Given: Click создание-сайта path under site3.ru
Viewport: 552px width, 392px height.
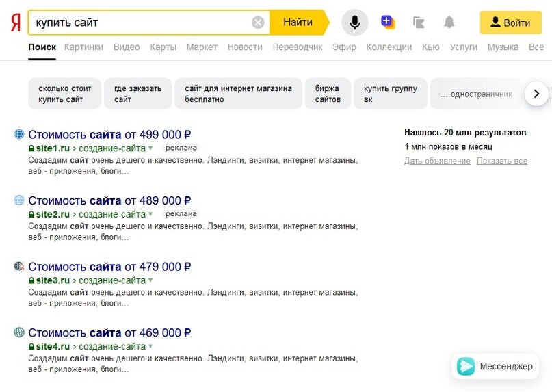Looking at the screenshot, I should pyautogui.click(x=112, y=280).
